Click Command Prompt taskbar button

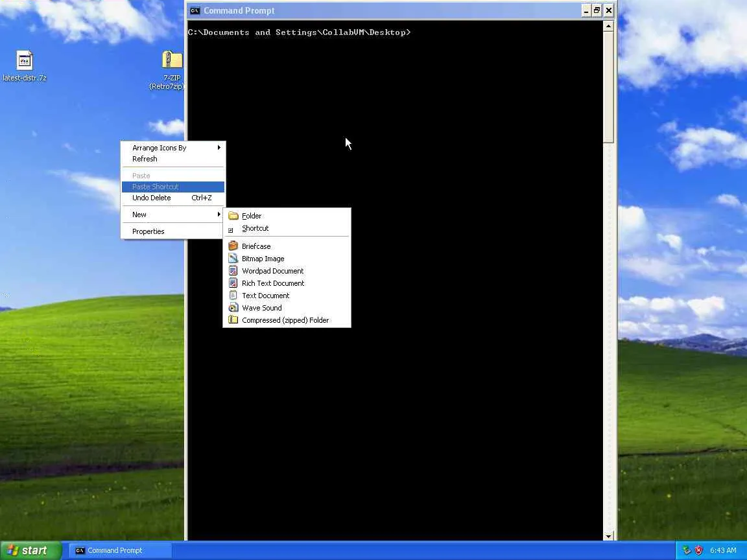click(121, 550)
